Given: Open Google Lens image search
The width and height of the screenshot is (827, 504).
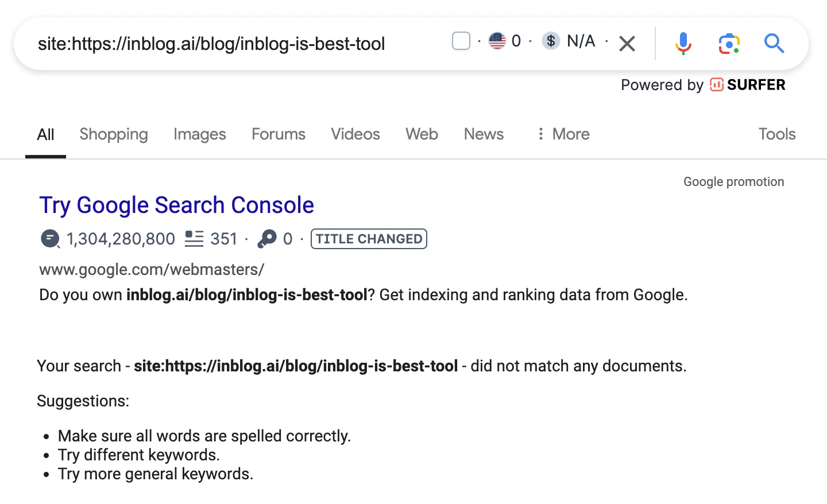Looking at the screenshot, I should pos(729,43).
